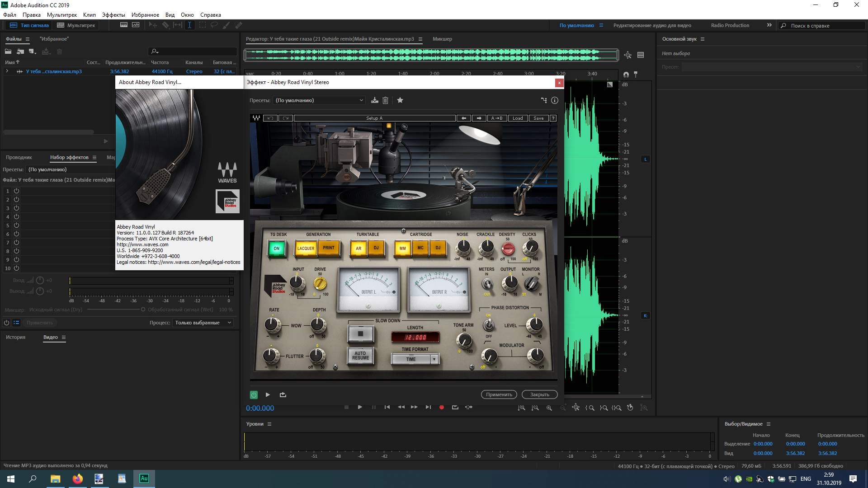This screenshot has height=488, width=868.
Task: Open Firefox from the taskbar
Action: (x=77, y=479)
